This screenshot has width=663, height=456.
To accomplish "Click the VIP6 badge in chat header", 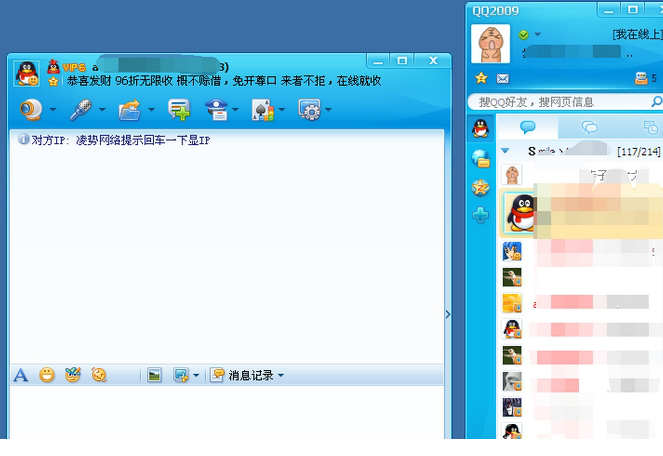I will (x=74, y=67).
